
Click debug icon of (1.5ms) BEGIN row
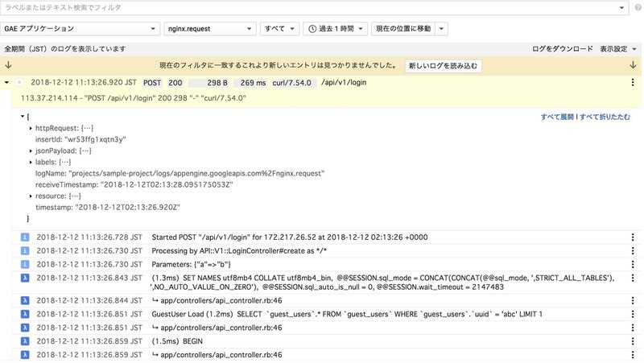tap(25, 341)
